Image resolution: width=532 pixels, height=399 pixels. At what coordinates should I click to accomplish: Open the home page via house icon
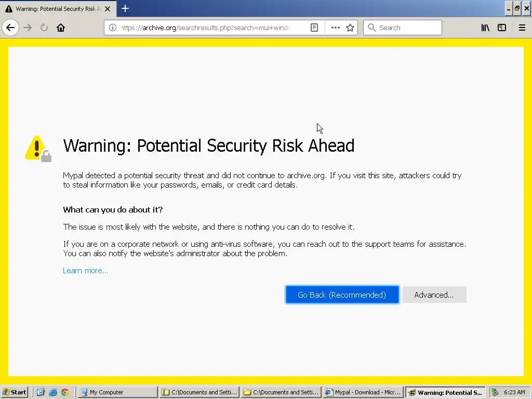click(61, 28)
